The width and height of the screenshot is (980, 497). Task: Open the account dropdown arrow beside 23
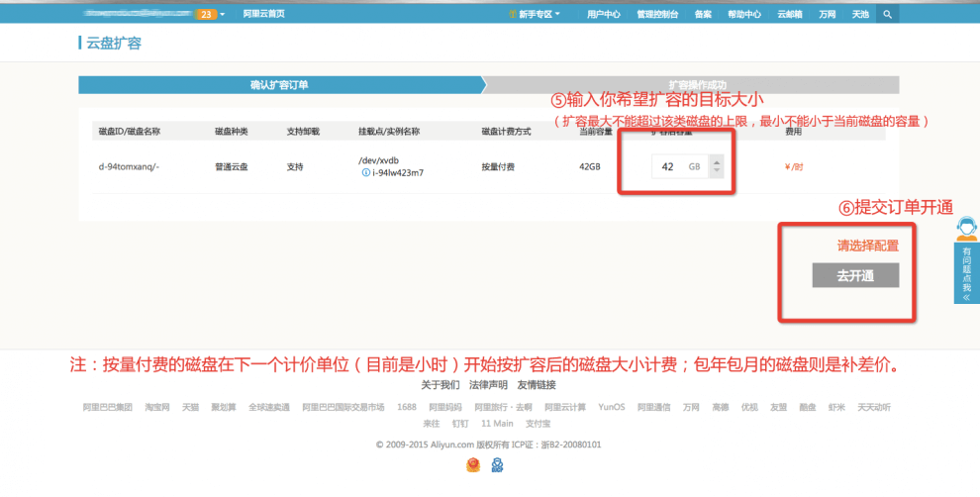pyautogui.click(x=223, y=15)
